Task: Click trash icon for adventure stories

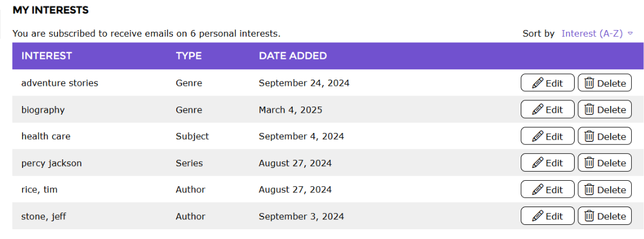Action: click(x=589, y=83)
